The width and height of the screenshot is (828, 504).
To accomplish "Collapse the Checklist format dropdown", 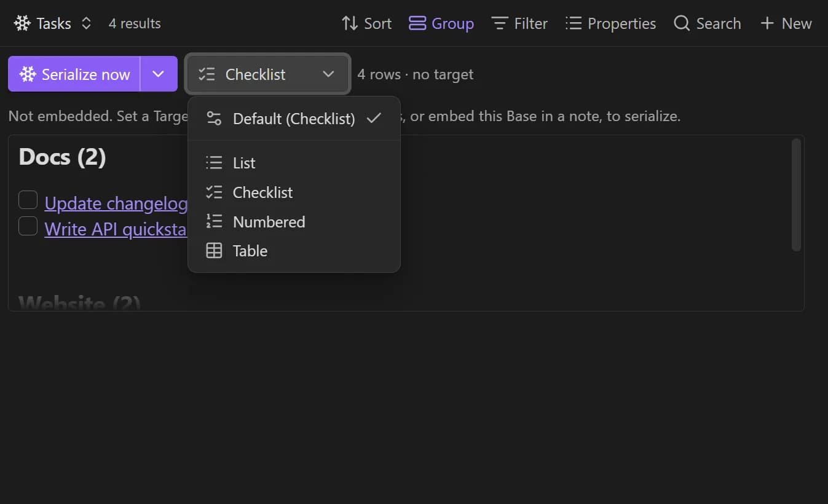I will click(267, 74).
